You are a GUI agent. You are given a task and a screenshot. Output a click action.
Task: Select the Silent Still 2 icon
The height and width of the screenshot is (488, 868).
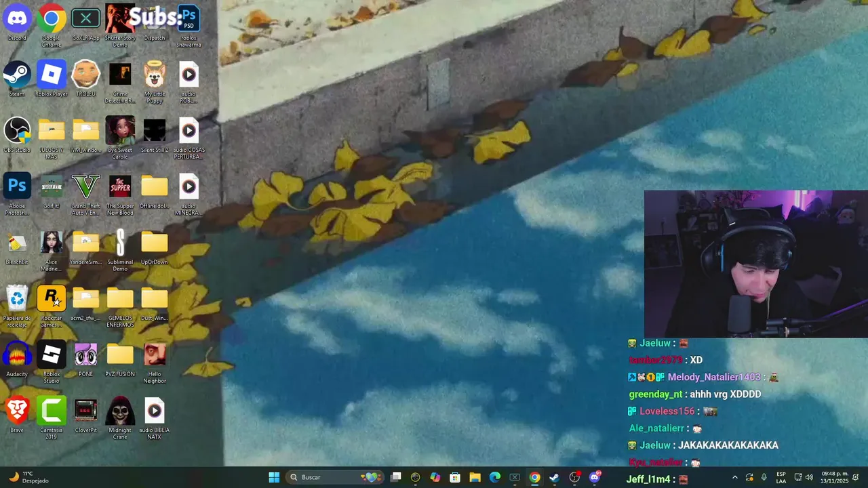tap(155, 135)
